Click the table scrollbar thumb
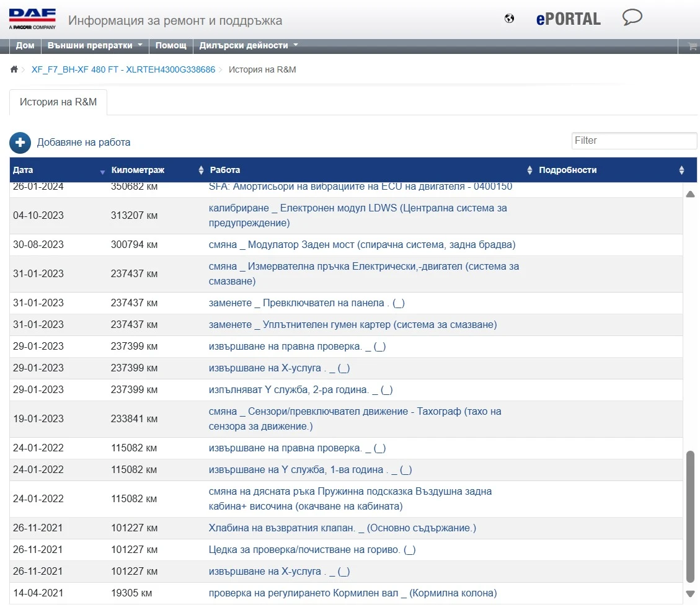Viewport: 700px width, 615px height. [690, 516]
